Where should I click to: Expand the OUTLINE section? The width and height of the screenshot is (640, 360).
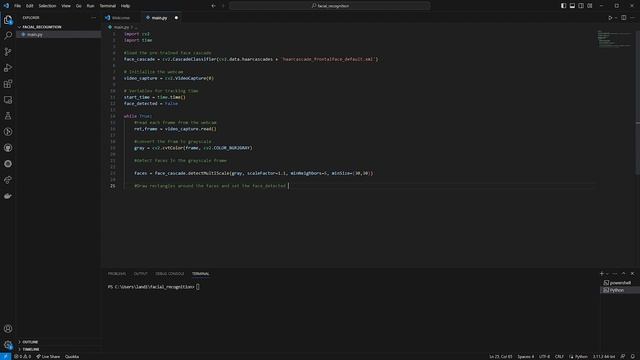pos(30,342)
